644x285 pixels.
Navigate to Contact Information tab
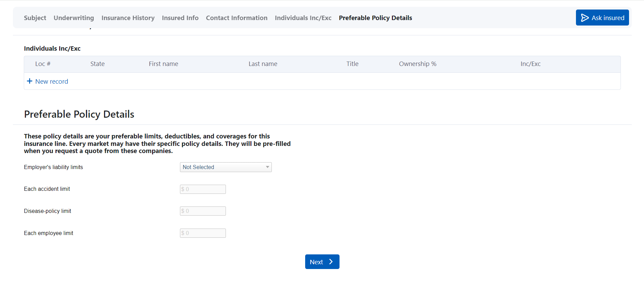[236, 18]
